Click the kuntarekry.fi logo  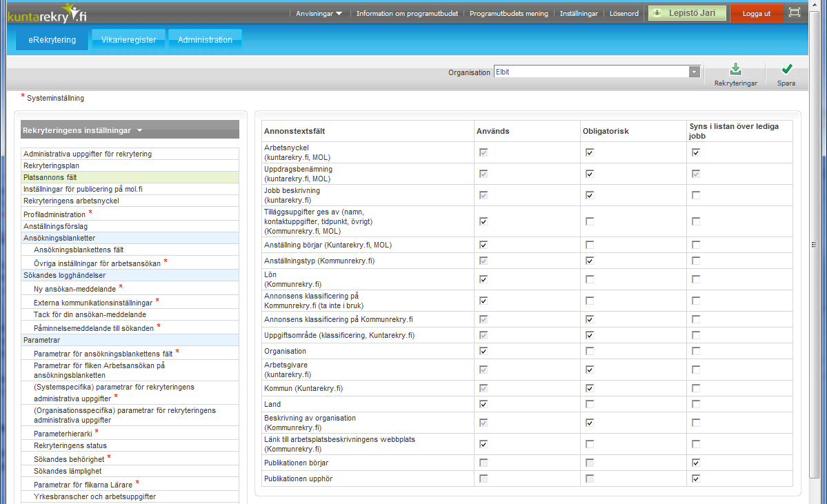pos(48,14)
